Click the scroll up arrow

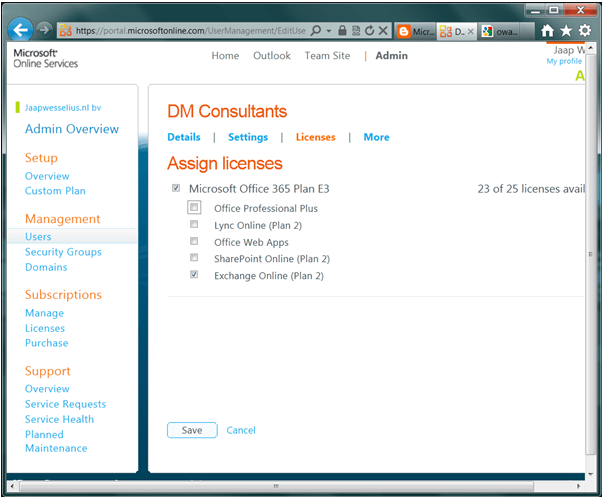pyautogui.click(x=590, y=48)
